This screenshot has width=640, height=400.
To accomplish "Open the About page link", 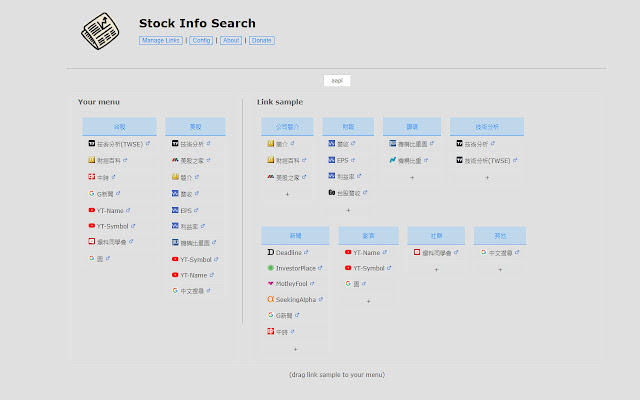I will (x=231, y=40).
